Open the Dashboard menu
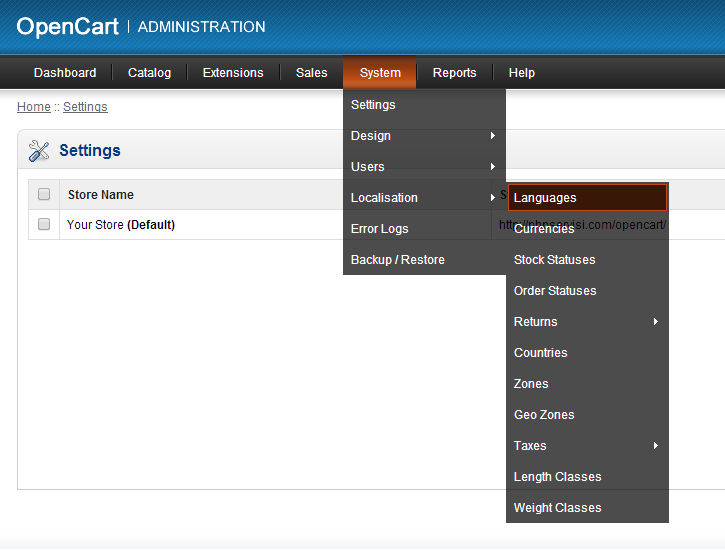 (65, 73)
